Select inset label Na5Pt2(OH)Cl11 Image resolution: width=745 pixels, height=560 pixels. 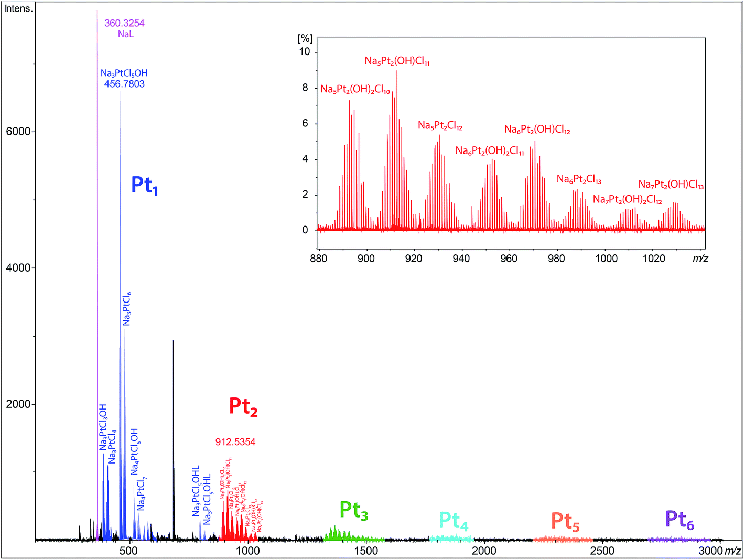pos(397,61)
